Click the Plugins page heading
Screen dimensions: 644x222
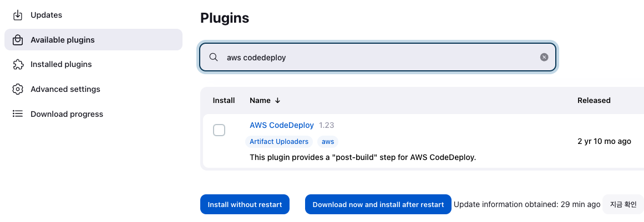click(225, 18)
